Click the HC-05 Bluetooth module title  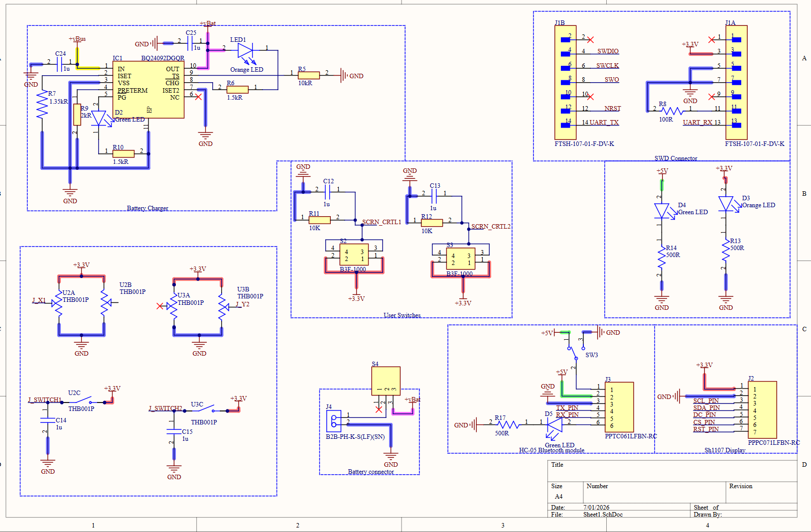(x=551, y=450)
